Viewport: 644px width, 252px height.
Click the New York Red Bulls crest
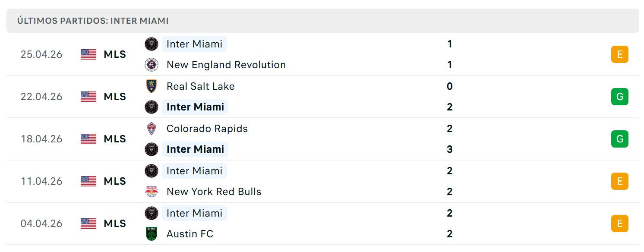[x=152, y=192]
